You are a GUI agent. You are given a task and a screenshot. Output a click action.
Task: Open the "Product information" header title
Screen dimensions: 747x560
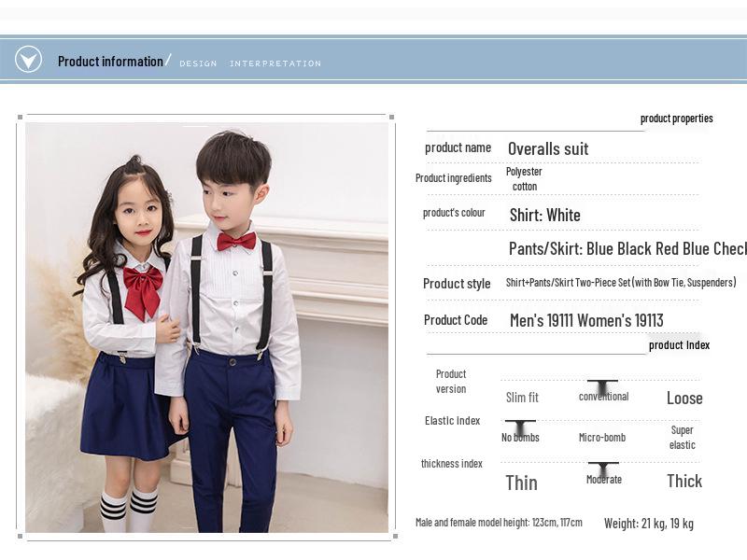pyautogui.click(x=110, y=62)
